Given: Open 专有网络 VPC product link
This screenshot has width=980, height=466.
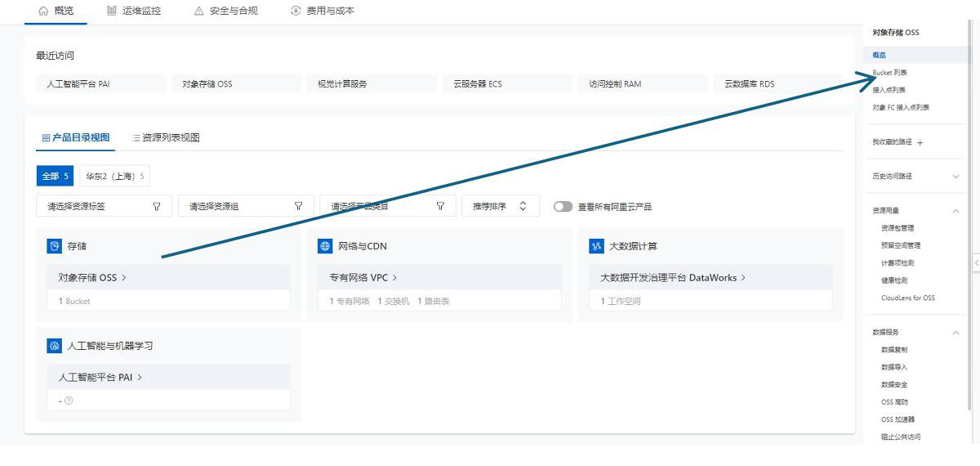Looking at the screenshot, I should pyautogui.click(x=363, y=278).
